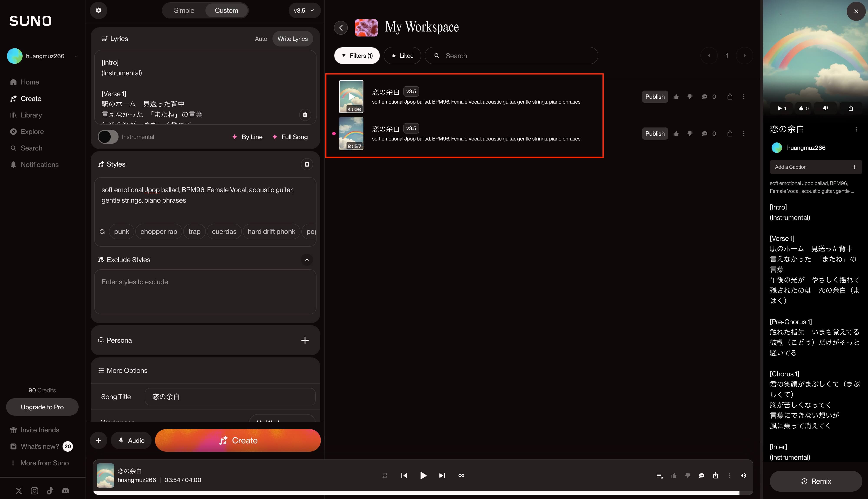Open the queue list icon in player
Image resolution: width=868 pixels, height=499 pixels.
[x=660, y=475]
